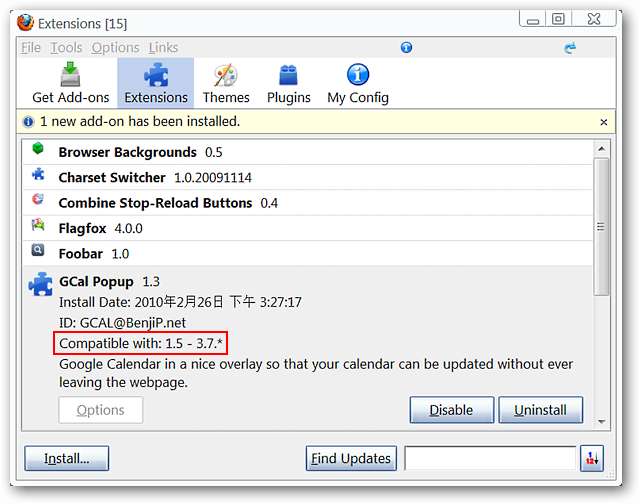Screen dimensions: 640x504
Task: Click the Install Date line
Action: click(x=180, y=302)
